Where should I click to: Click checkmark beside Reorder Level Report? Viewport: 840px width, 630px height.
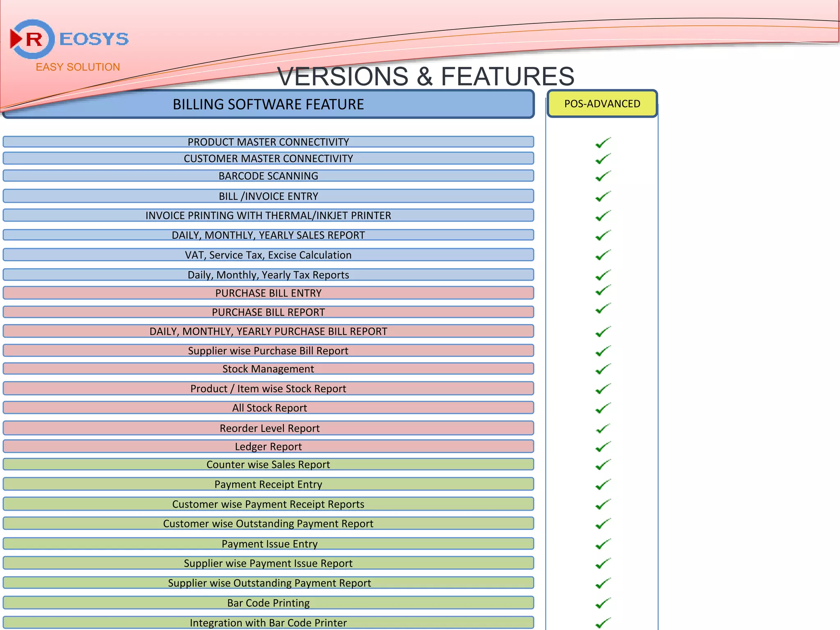point(603,429)
